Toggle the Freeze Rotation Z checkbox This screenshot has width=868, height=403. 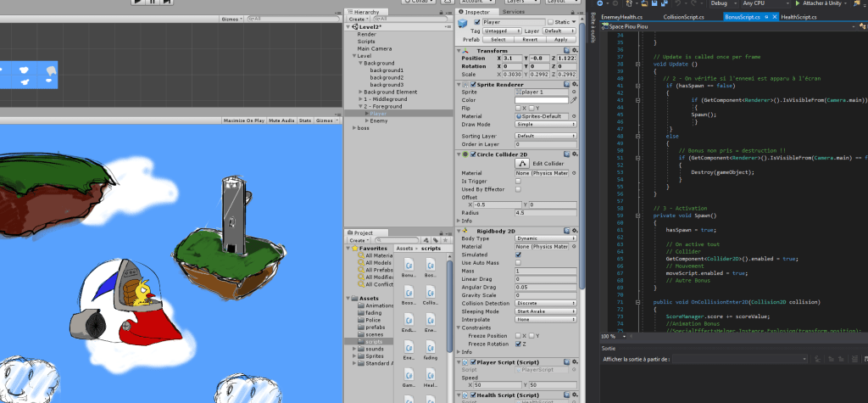pyautogui.click(x=519, y=344)
